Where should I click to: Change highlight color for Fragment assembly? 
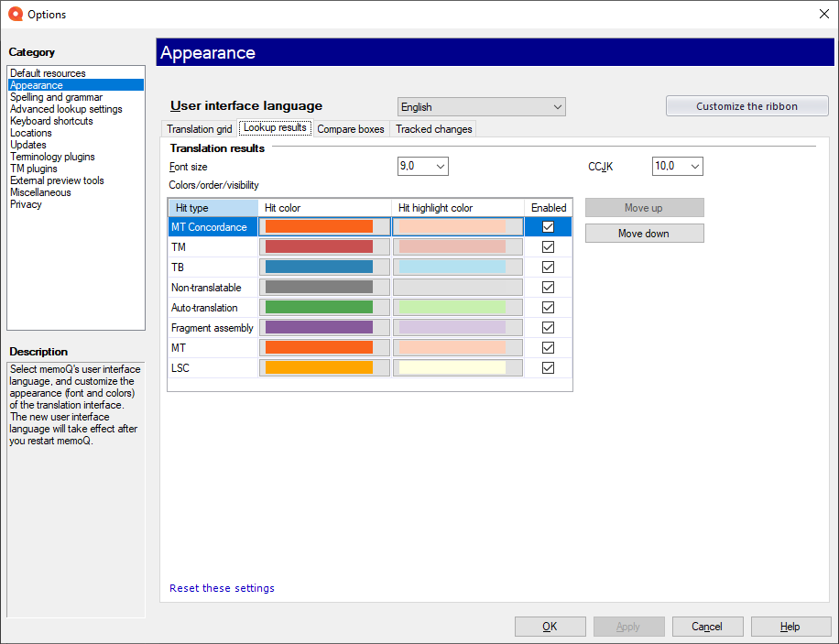click(x=458, y=328)
